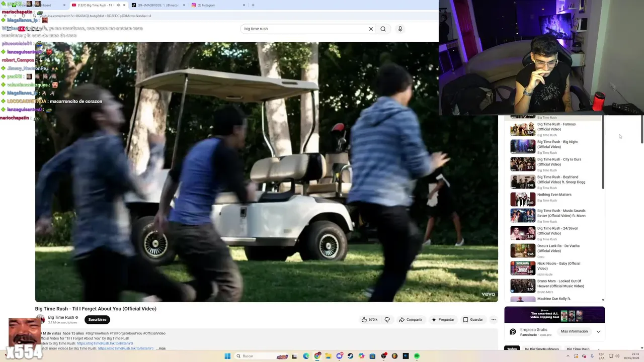
Task: Open File Explorer from the taskbar
Action: (328, 356)
